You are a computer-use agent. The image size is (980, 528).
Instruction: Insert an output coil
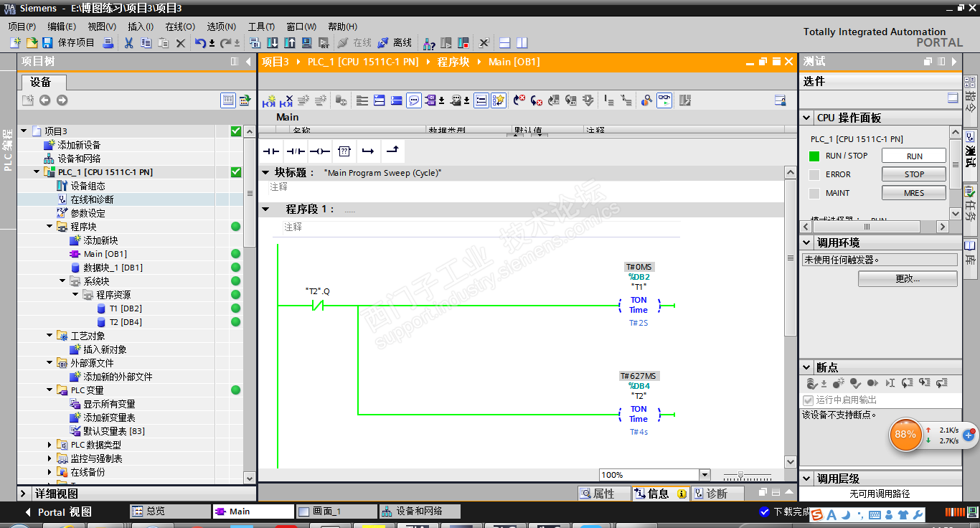click(320, 151)
